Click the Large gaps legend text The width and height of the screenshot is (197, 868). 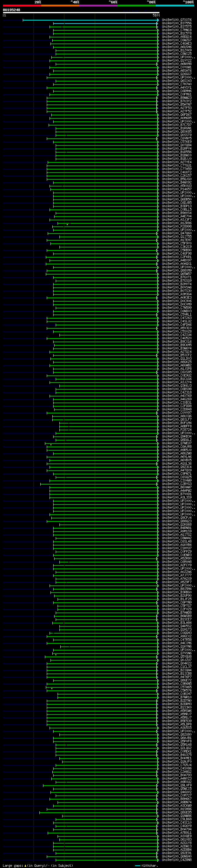[38, 865]
